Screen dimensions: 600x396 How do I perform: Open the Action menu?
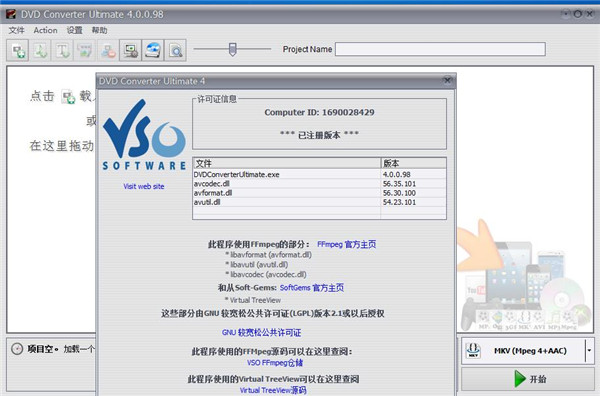(46, 30)
